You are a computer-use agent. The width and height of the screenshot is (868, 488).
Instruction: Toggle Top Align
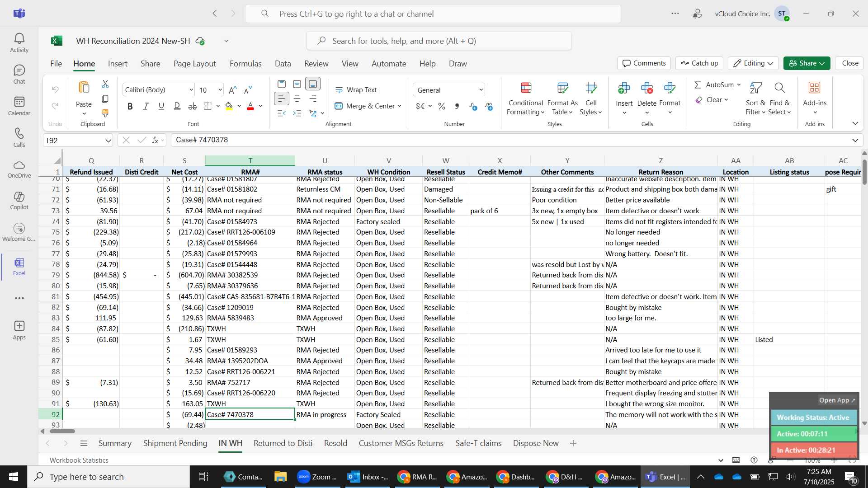point(281,84)
